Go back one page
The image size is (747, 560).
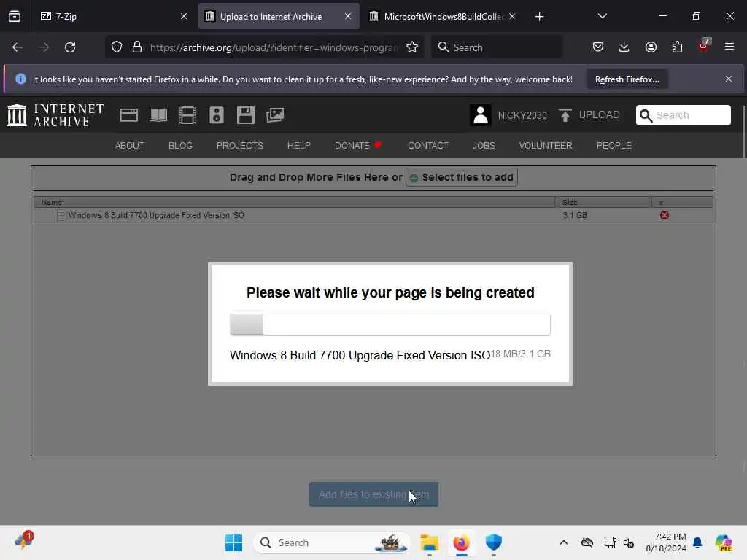pyautogui.click(x=18, y=47)
